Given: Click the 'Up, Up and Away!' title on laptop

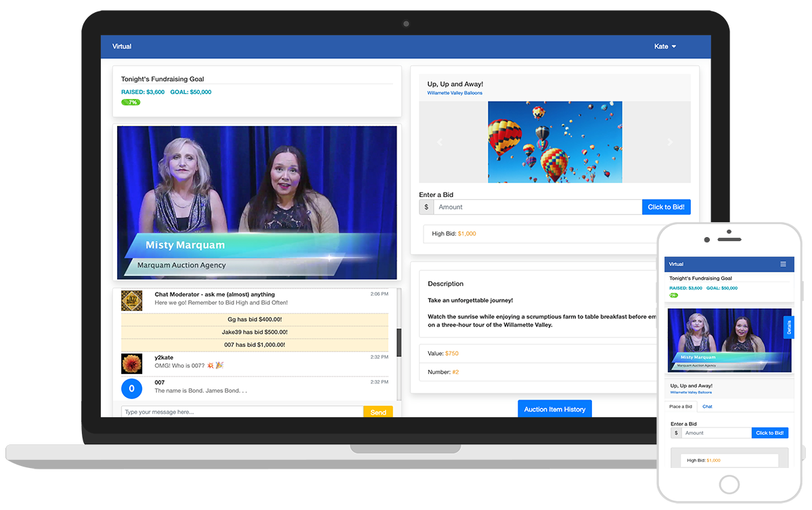Looking at the screenshot, I should tap(455, 84).
